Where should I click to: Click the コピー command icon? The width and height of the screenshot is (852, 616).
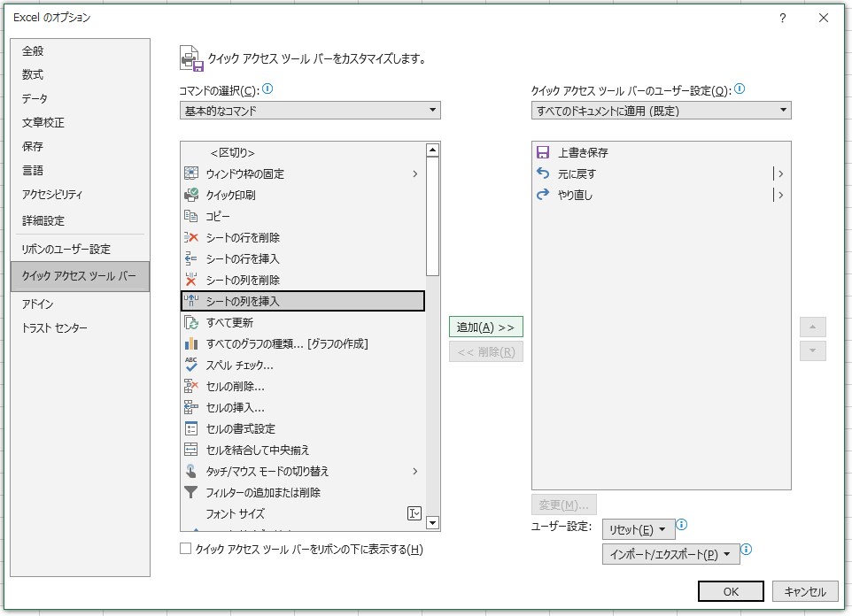point(191,216)
